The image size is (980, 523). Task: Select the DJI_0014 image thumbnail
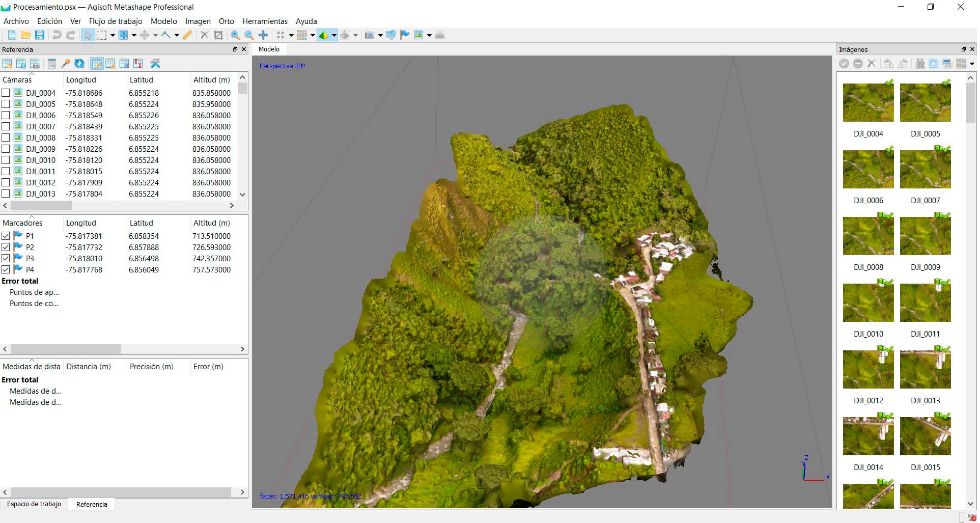point(868,436)
